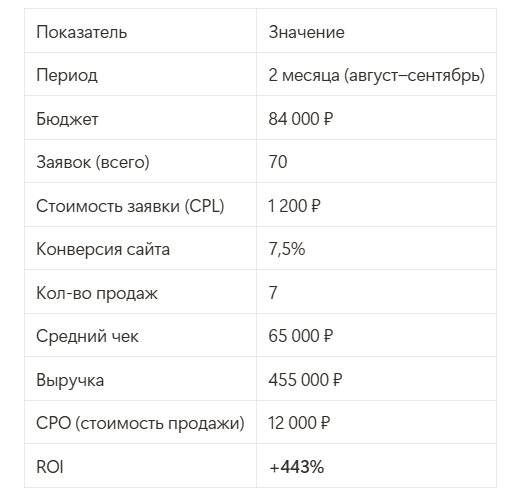Select the 'Кол-во продаж' label

click(x=97, y=293)
